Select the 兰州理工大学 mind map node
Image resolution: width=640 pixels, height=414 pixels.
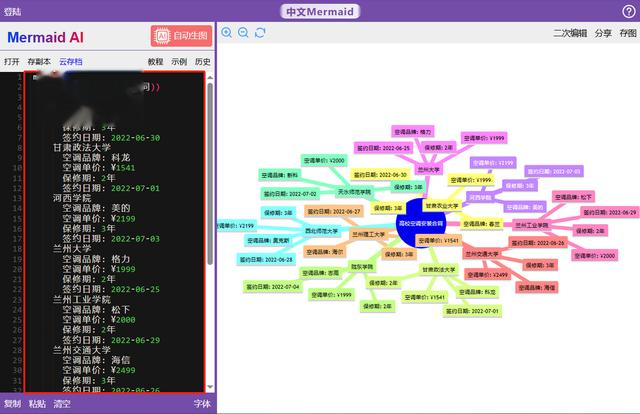pyautogui.click(x=368, y=234)
